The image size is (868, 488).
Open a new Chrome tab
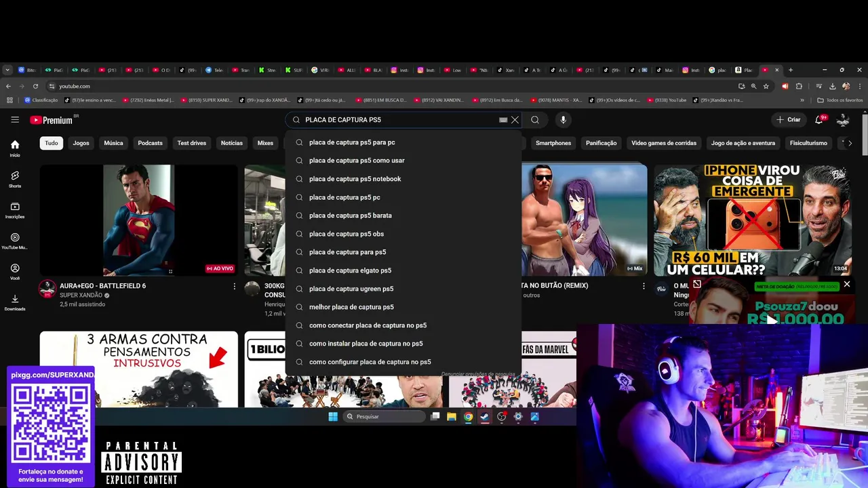(x=791, y=70)
